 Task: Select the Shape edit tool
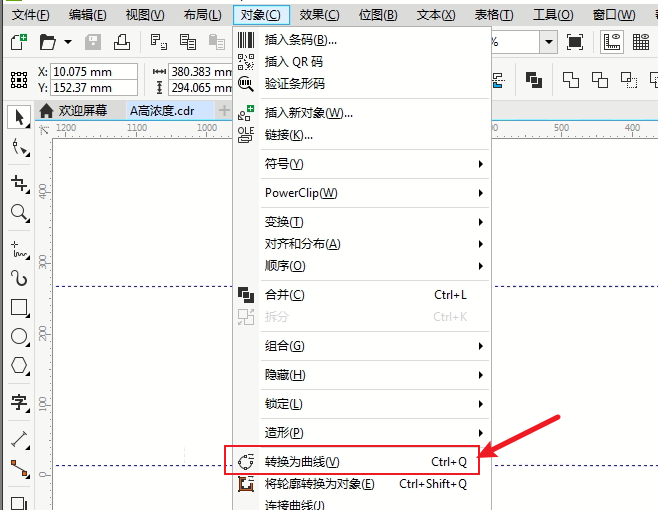[20, 147]
